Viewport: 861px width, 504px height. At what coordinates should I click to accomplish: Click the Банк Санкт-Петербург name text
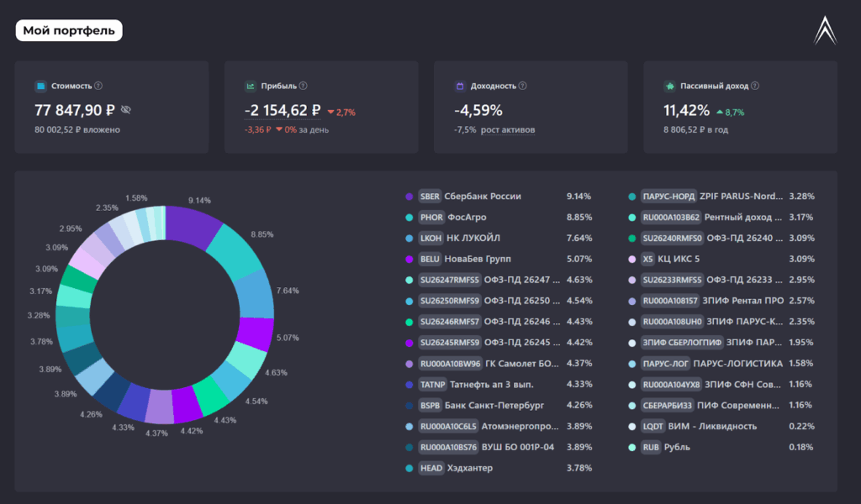pyautogui.click(x=494, y=405)
